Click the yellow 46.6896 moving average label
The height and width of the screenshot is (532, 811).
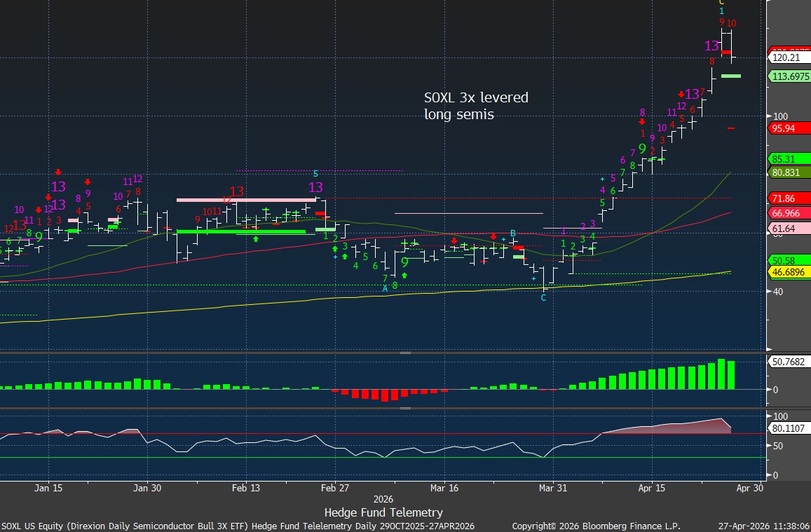(x=789, y=273)
